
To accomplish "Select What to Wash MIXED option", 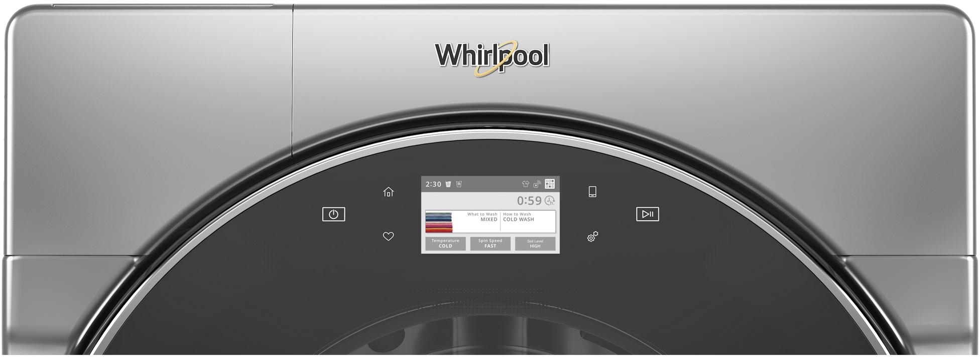I will pyautogui.click(x=481, y=217).
